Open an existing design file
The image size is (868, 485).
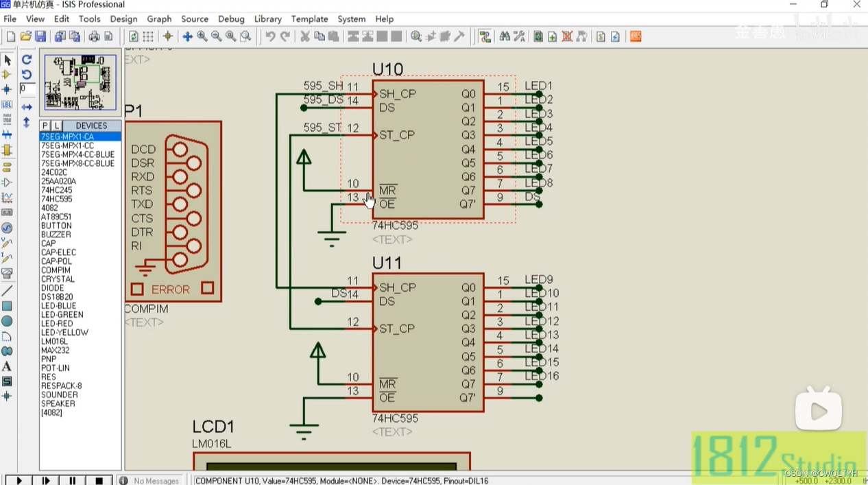[25, 36]
